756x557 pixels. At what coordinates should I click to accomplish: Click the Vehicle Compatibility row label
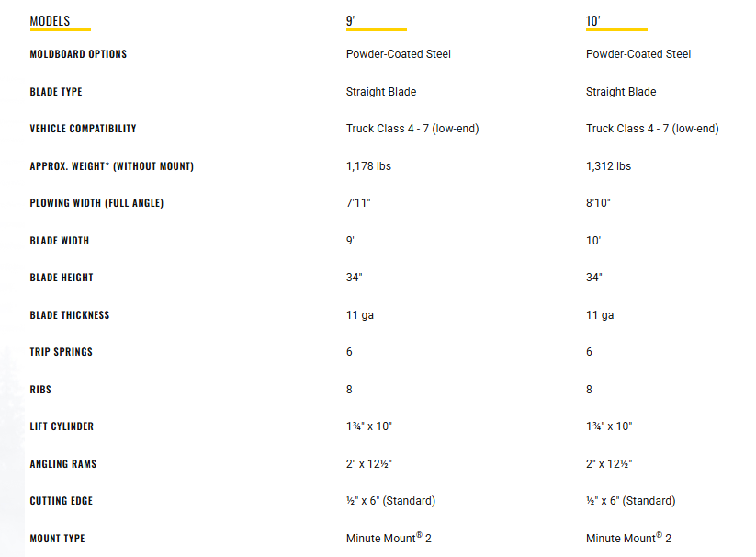pyautogui.click(x=83, y=129)
